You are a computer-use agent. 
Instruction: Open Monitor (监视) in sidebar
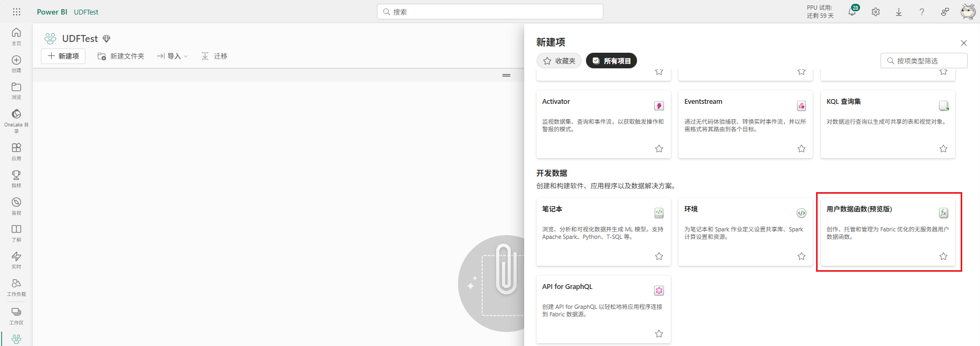click(x=17, y=206)
